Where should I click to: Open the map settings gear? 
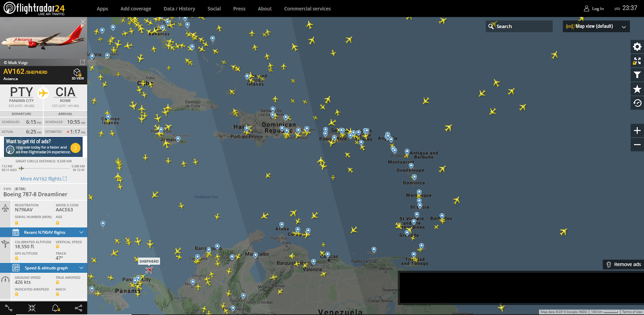click(637, 47)
